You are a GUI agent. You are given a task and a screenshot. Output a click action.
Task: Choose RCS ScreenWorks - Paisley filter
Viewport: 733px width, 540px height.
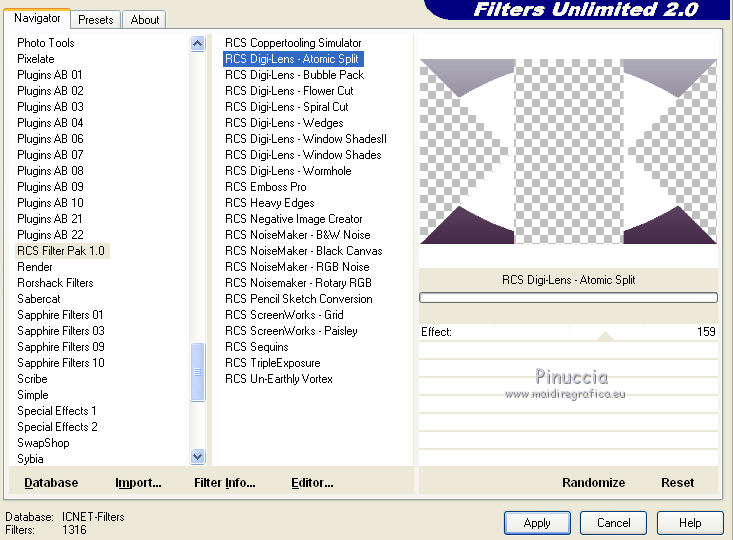point(291,331)
